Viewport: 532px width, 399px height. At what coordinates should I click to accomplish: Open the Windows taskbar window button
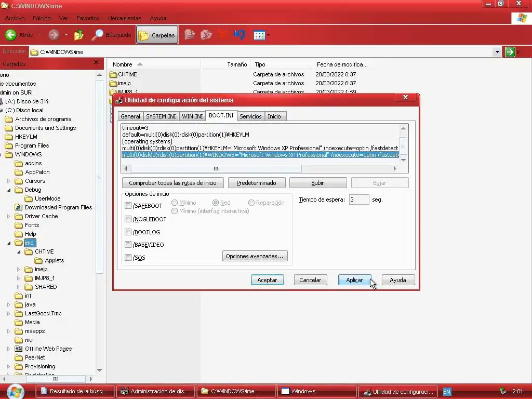pos(317,391)
